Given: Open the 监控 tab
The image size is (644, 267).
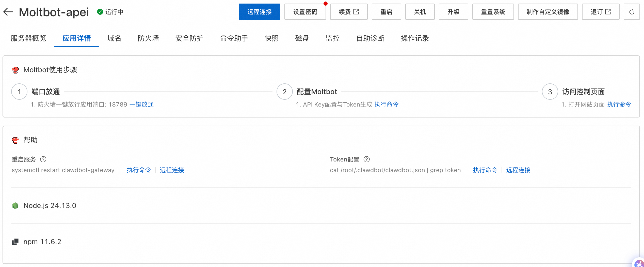Looking at the screenshot, I should pyautogui.click(x=332, y=38).
